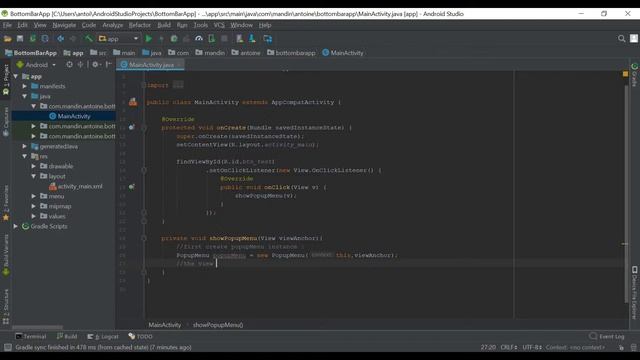Expand the manifests folder

[x=24, y=86]
